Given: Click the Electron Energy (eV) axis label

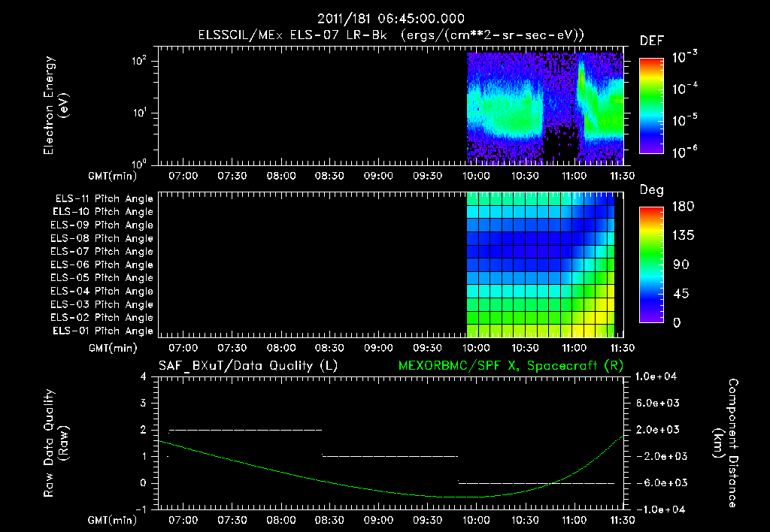Looking at the screenshot, I should pos(56,105).
